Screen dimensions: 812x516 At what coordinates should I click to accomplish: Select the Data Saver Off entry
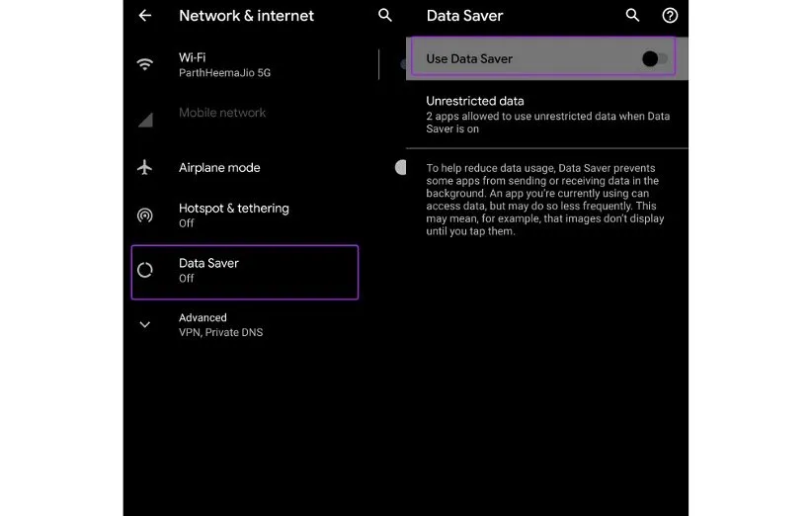coord(245,271)
